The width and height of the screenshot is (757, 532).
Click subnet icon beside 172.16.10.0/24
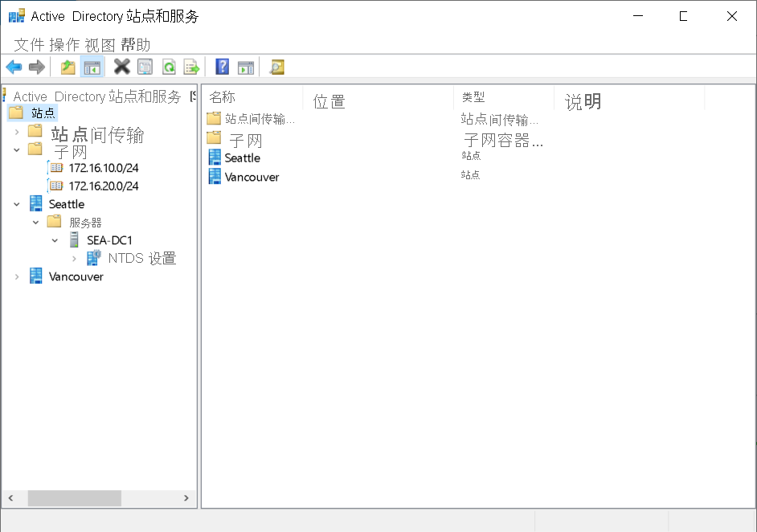(x=56, y=167)
